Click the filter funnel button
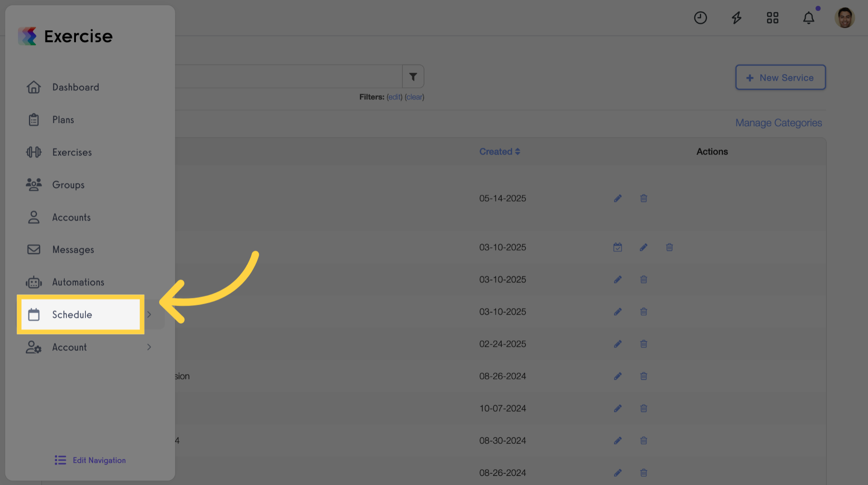Image resolution: width=868 pixels, height=485 pixels. pyautogui.click(x=413, y=77)
